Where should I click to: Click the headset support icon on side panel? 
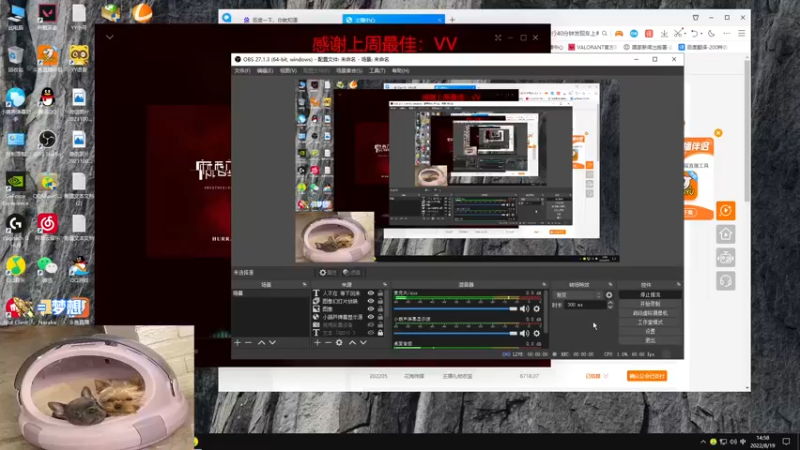(726, 281)
